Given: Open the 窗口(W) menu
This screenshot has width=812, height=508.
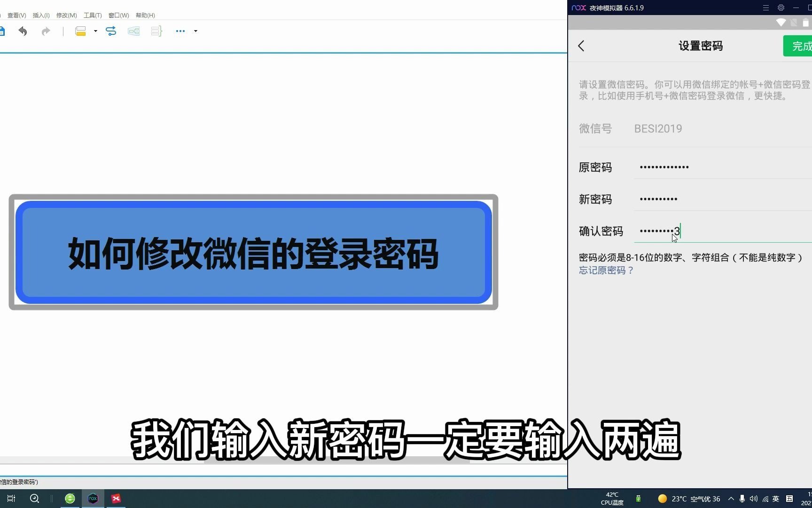Looking at the screenshot, I should click(x=118, y=16).
